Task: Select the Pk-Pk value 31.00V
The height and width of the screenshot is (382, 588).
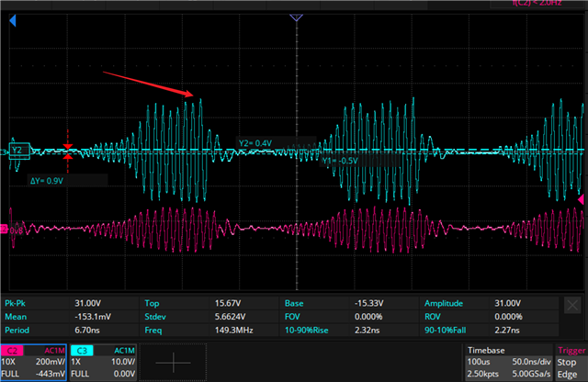Action: pyautogui.click(x=87, y=303)
